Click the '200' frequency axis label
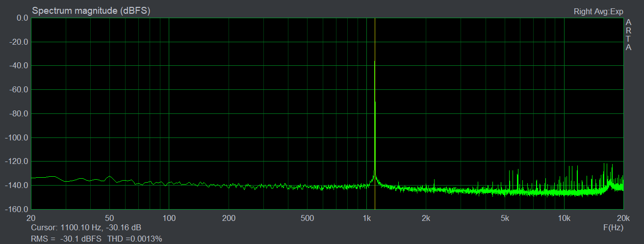 point(229,218)
